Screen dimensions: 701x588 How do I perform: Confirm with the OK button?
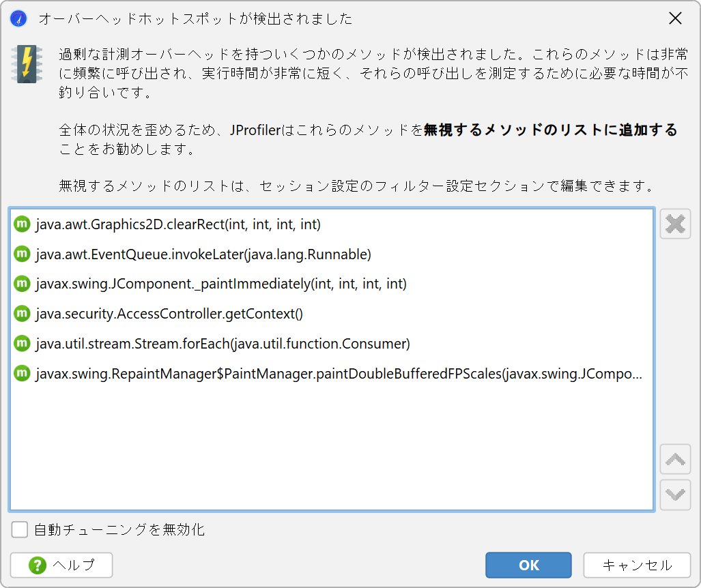pos(528,565)
